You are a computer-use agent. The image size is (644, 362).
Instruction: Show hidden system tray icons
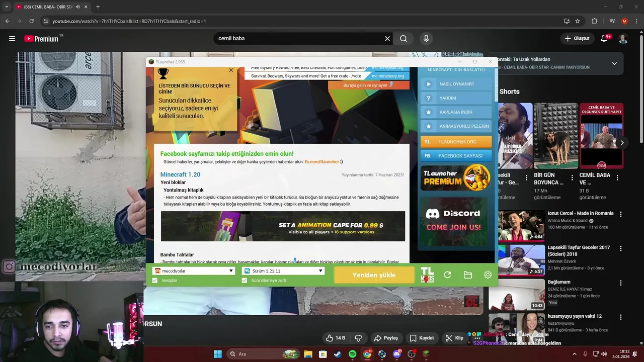(575, 354)
